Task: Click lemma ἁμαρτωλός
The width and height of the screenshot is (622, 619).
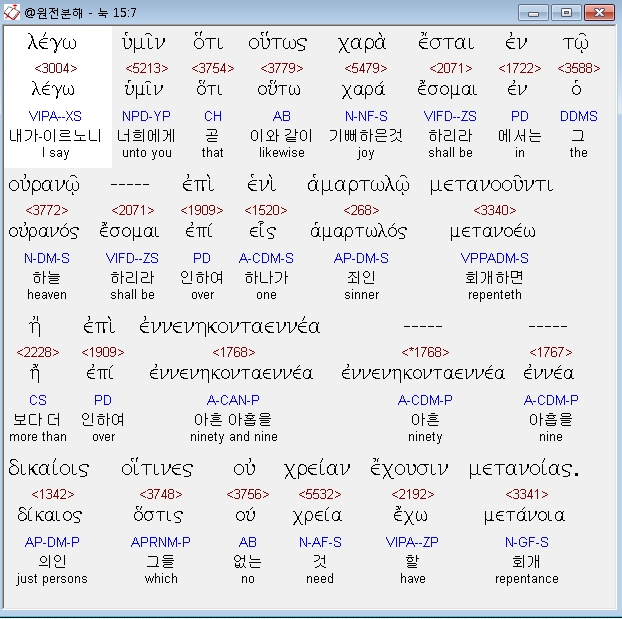Action: coord(359,231)
